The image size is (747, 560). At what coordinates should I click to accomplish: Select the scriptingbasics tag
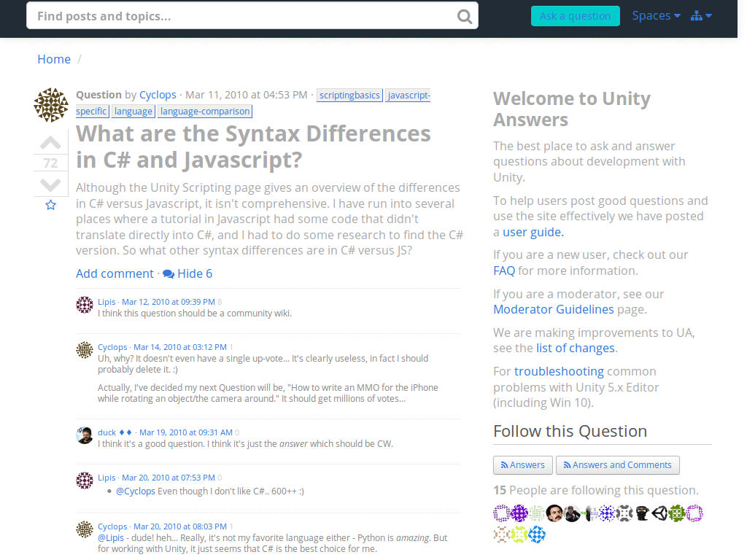(x=349, y=95)
